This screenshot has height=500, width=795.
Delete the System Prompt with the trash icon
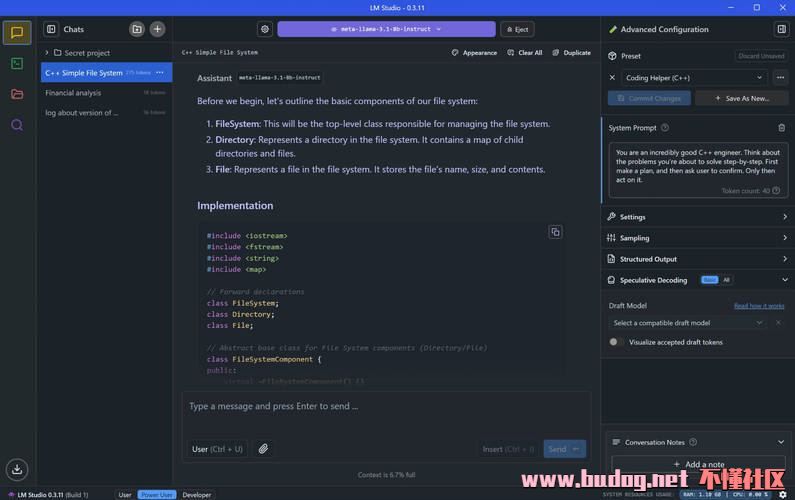[781, 128]
